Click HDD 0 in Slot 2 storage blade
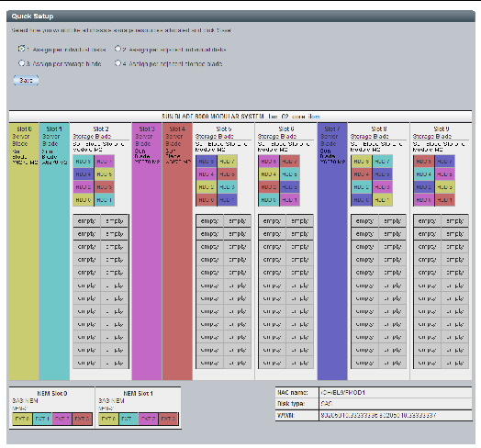 click(x=84, y=200)
